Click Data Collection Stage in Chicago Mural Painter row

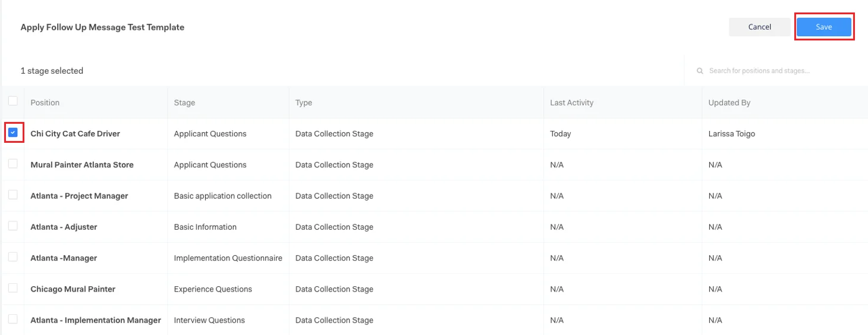(x=334, y=289)
